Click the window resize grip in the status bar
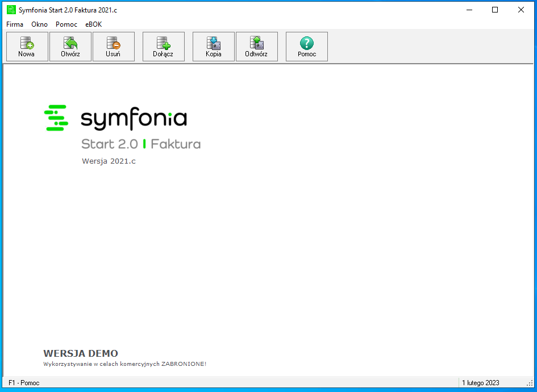The width and height of the screenshot is (537, 392). pos(530,383)
